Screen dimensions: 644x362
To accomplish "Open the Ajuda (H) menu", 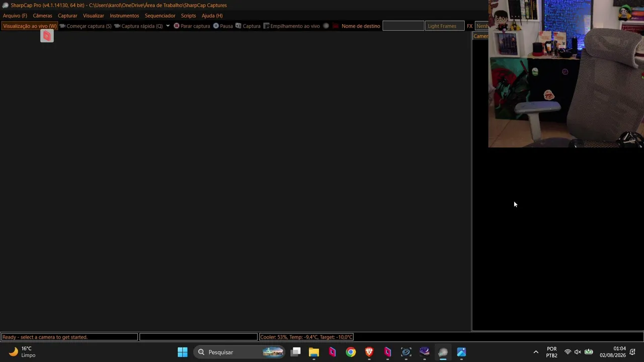I will tap(212, 16).
